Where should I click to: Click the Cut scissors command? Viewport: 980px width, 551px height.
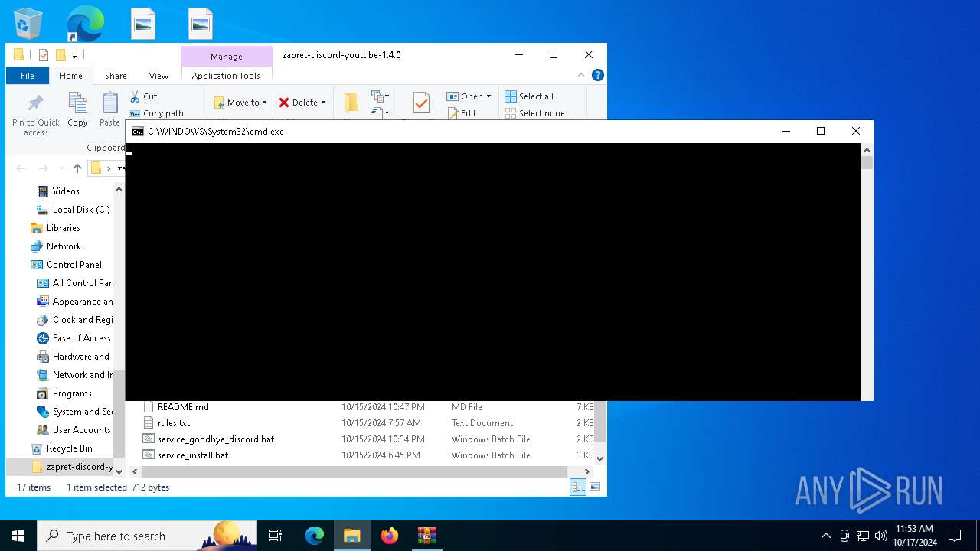143,96
